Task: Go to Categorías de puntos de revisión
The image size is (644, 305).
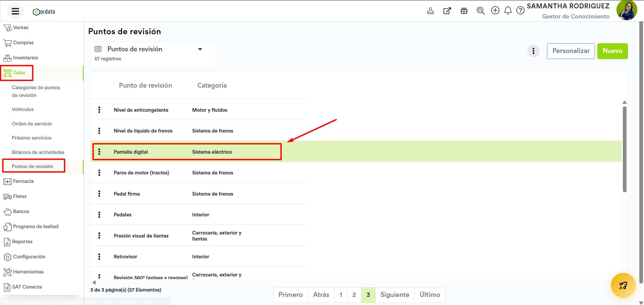Action: 36,91
